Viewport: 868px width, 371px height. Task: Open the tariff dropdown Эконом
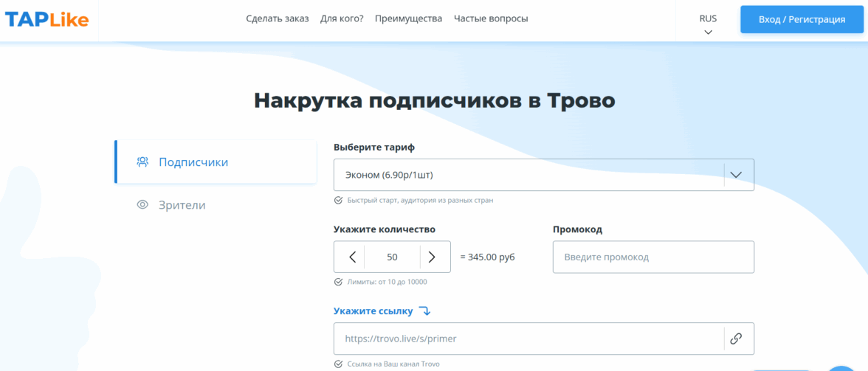tap(528, 175)
